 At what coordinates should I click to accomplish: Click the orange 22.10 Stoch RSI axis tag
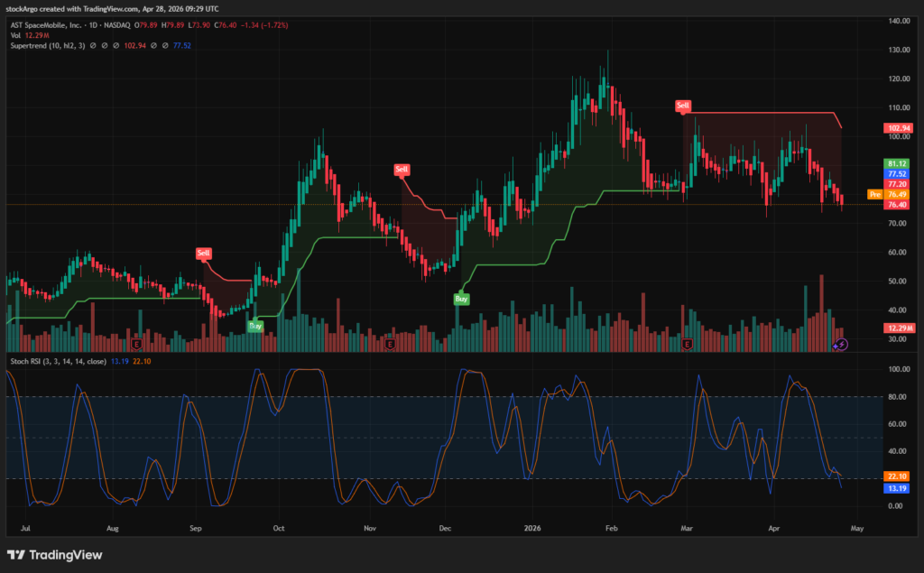pyautogui.click(x=897, y=476)
